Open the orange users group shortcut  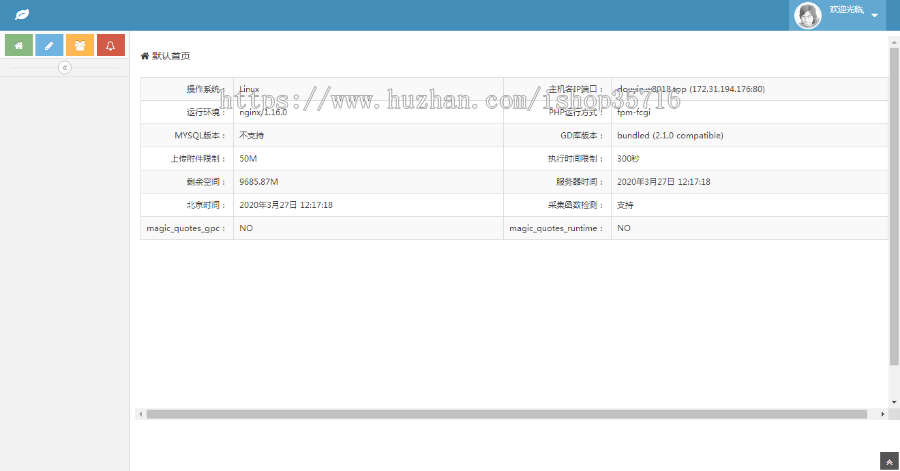[80, 45]
